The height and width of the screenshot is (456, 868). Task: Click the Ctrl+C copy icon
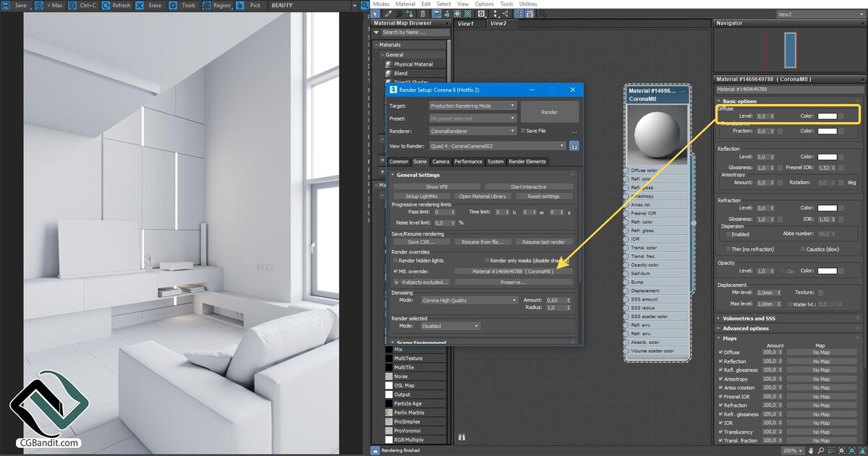72,5
